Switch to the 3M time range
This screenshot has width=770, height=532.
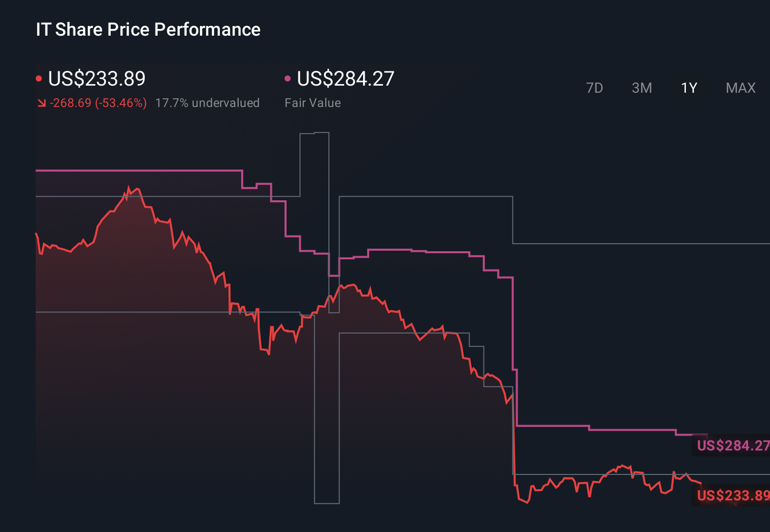pyautogui.click(x=641, y=88)
